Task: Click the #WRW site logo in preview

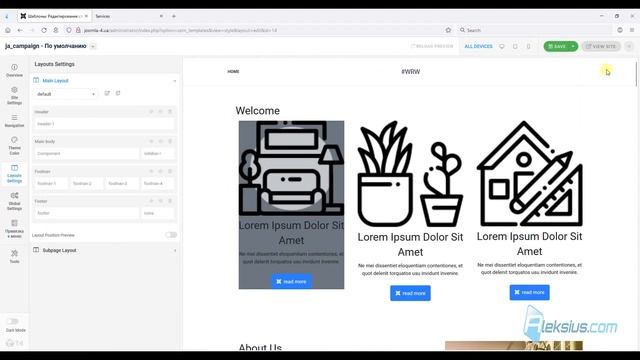Action: pos(411,71)
